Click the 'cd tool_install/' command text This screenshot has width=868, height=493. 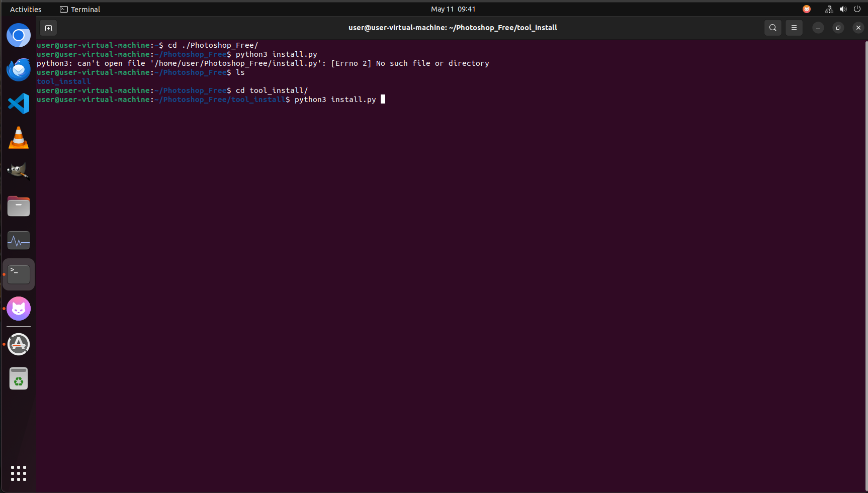coord(272,90)
